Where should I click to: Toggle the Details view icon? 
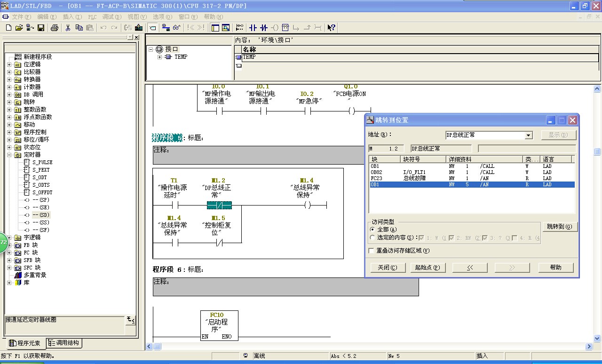(x=226, y=28)
